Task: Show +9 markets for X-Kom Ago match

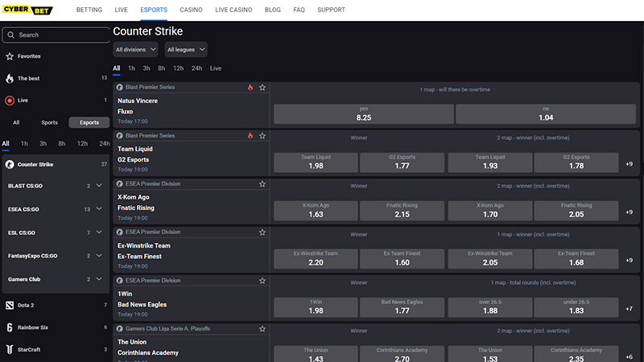Action: 630,212
